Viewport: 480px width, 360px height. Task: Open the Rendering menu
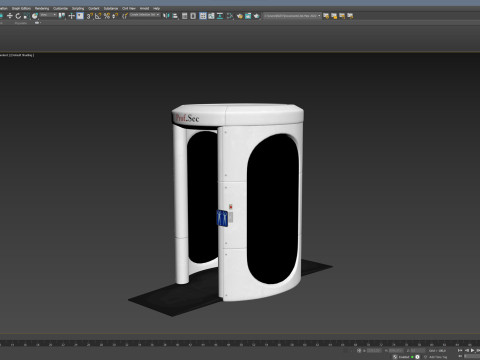[x=42, y=8]
